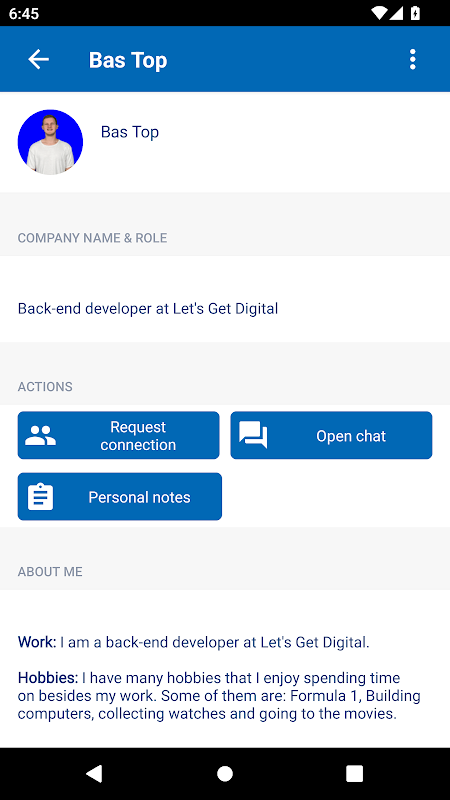Click the clipboard notes icon
The height and width of the screenshot is (800, 450).
pyautogui.click(x=40, y=496)
